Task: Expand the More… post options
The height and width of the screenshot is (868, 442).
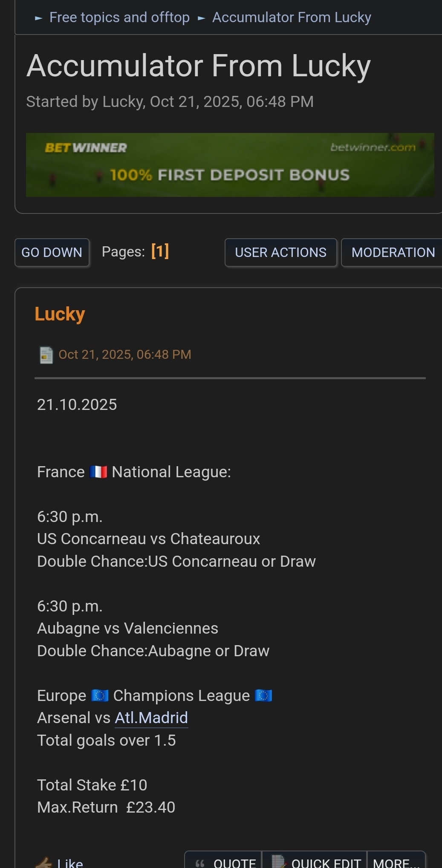Action: [x=396, y=862]
